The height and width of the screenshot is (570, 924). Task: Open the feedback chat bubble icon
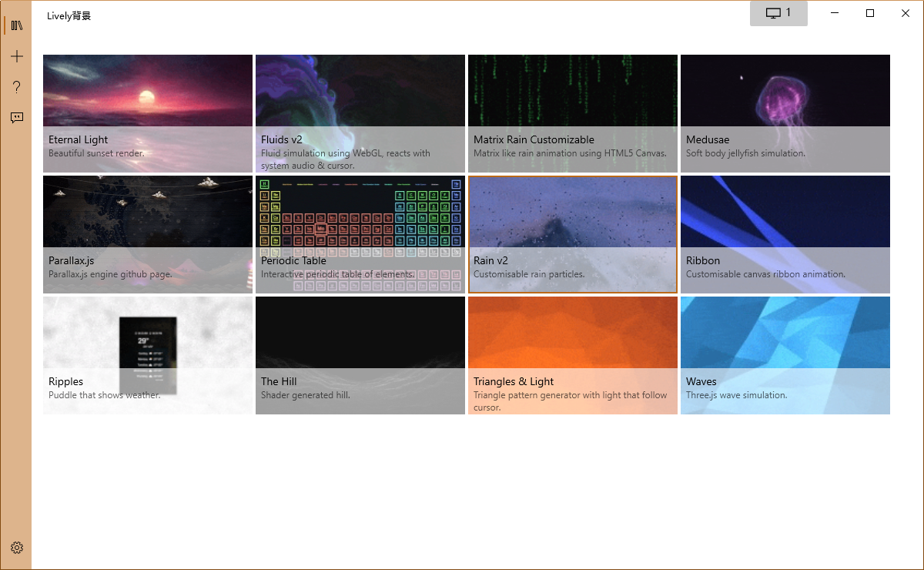(17, 118)
